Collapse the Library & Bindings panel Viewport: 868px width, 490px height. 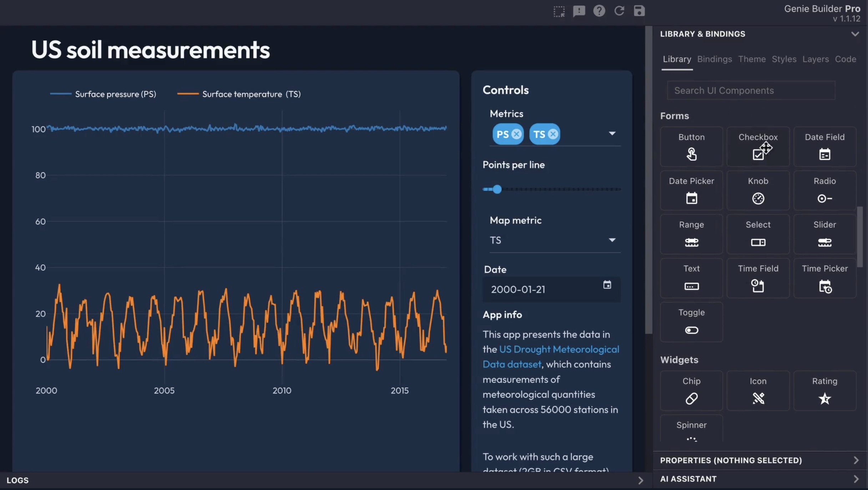[855, 34]
